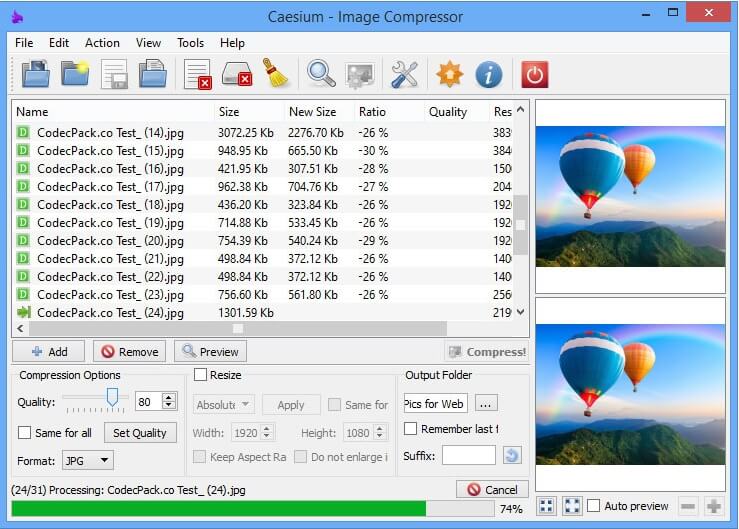Click the Add Pictures toolbar icon
The width and height of the screenshot is (739, 529).
tap(35, 74)
